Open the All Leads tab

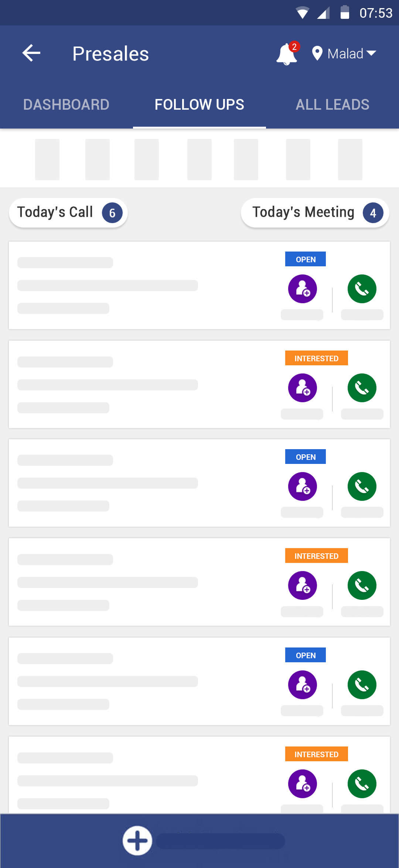(x=332, y=105)
